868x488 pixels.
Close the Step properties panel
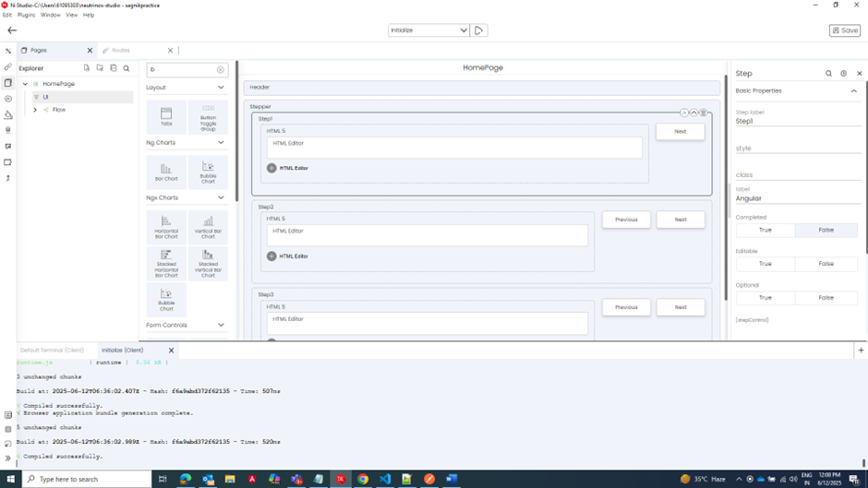pyautogui.click(x=860, y=74)
